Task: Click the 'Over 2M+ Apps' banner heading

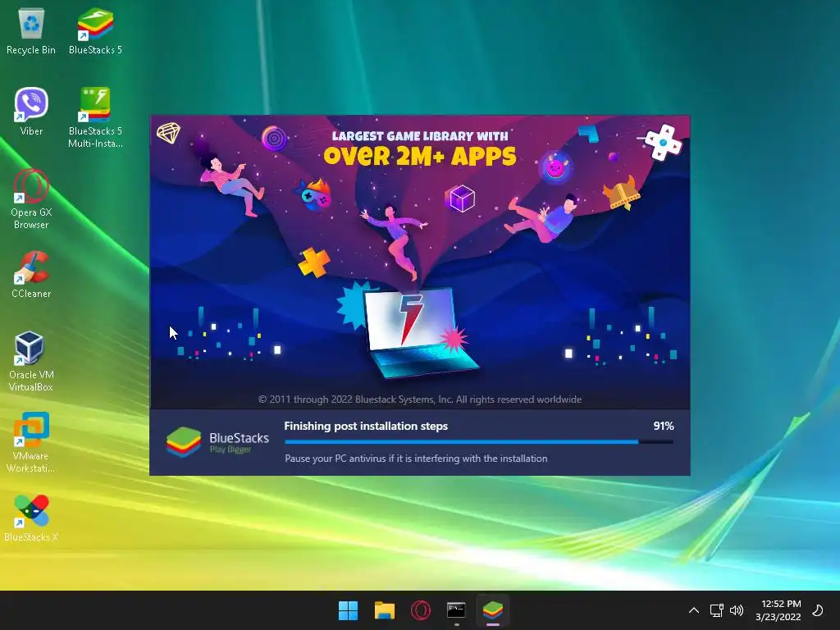Action: (420, 156)
